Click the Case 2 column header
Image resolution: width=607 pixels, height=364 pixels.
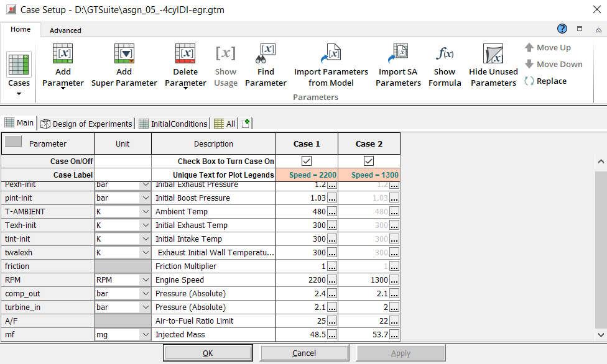click(369, 144)
